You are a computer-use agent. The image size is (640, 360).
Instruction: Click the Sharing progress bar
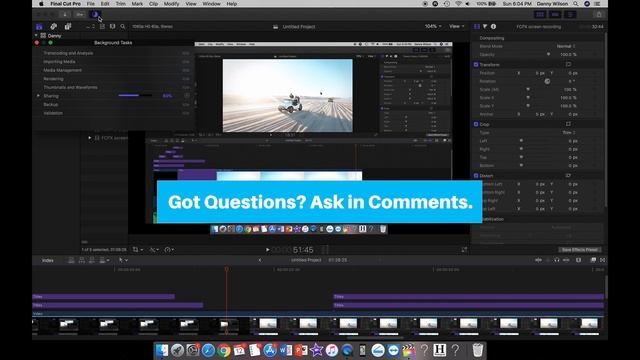135,96
